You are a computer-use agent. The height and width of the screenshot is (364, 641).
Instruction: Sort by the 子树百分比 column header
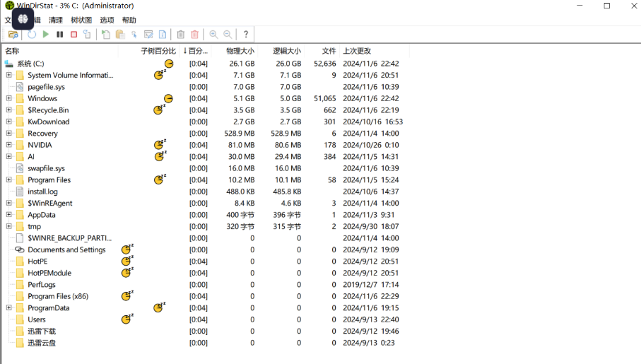pyautogui.click(x=158, y=51)
